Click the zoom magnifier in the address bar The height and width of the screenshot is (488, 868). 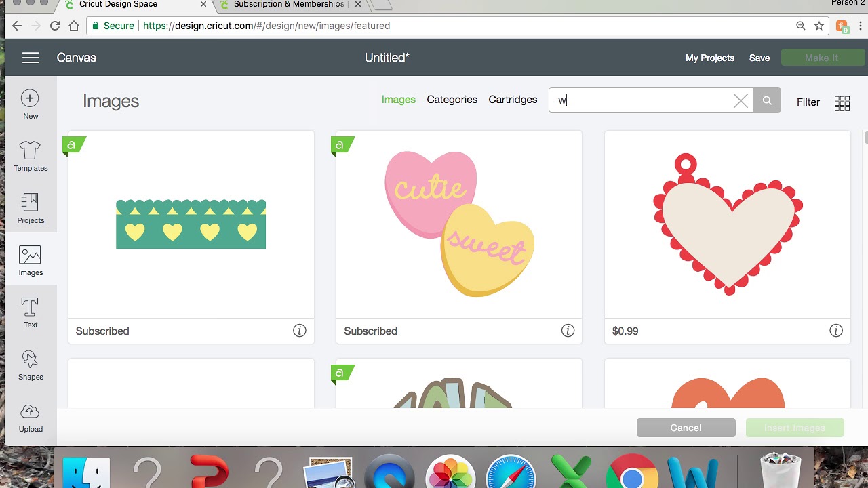(x=801, y=26)
